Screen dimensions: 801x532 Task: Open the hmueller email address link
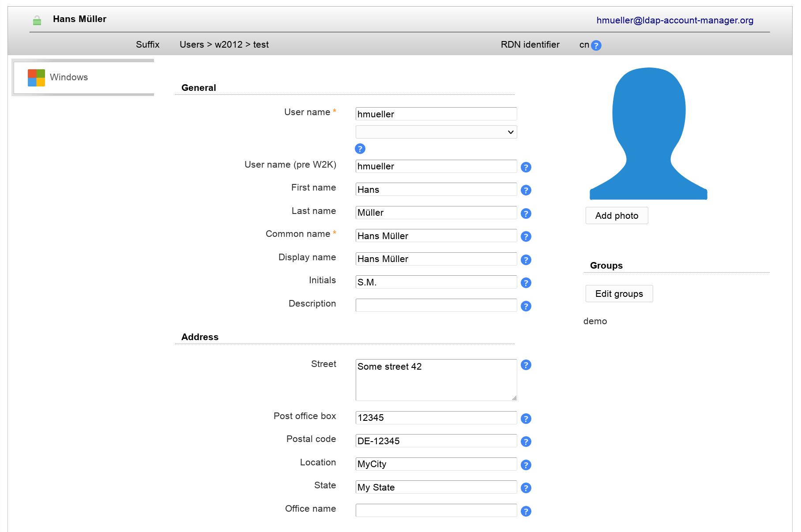tap(674, 20)
